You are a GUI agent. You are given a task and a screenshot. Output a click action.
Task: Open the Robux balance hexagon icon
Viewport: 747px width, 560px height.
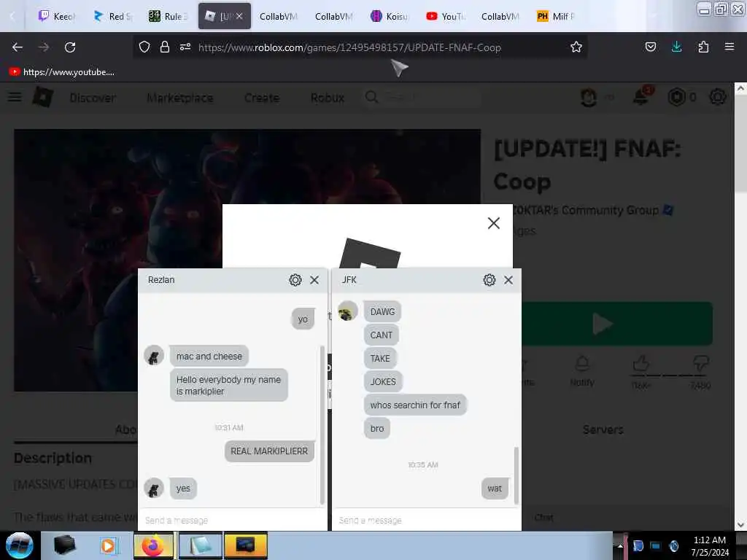click(x=676, y=97)
